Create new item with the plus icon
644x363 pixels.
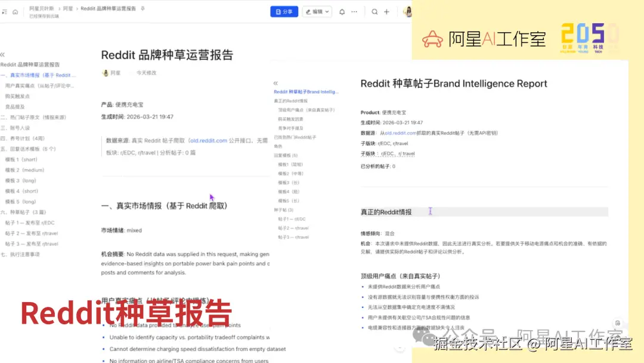tap(386, 12)
